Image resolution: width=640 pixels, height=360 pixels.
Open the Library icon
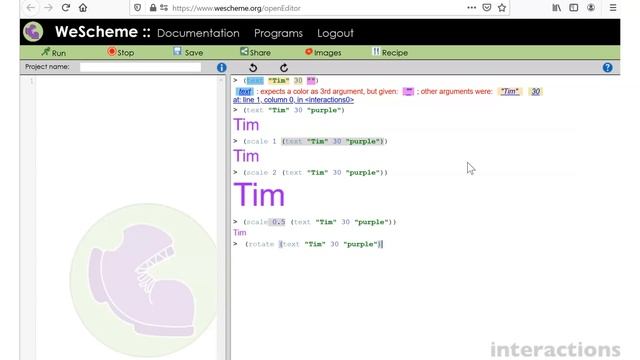coord(557,8)
